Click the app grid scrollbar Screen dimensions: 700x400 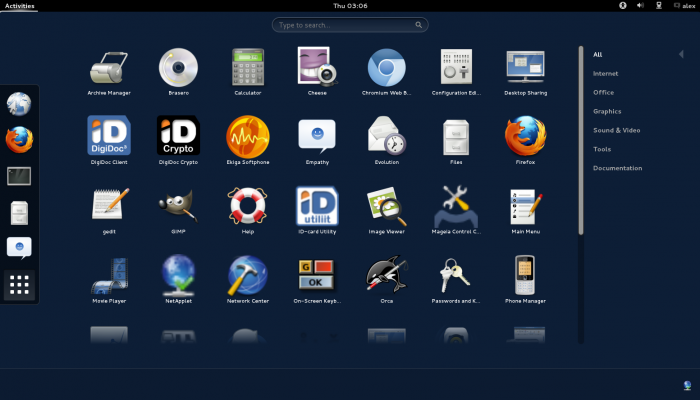(581, 140)
